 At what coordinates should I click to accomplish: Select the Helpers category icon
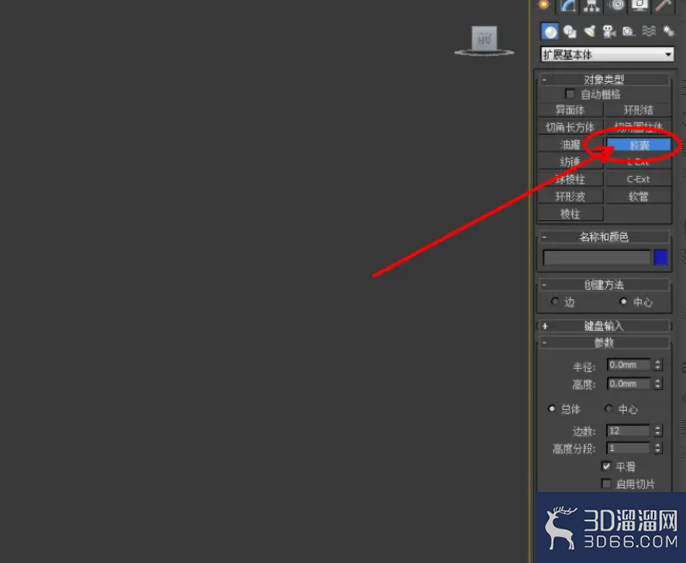click(x=629, y=31)
